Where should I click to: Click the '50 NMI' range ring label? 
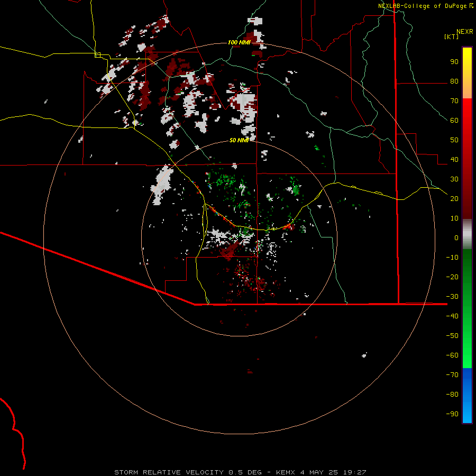tap(239, 140)
